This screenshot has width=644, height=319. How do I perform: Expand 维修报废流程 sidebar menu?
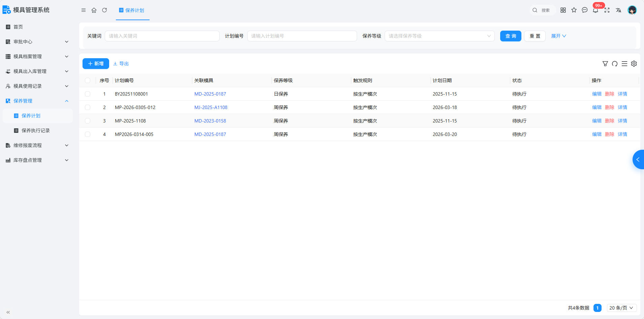pyautogui.click(x=37, y=145)
